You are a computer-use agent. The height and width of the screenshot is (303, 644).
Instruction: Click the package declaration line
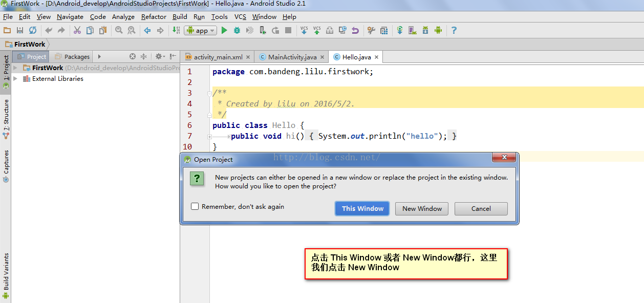pyautogui.click(x=293, y=72)
